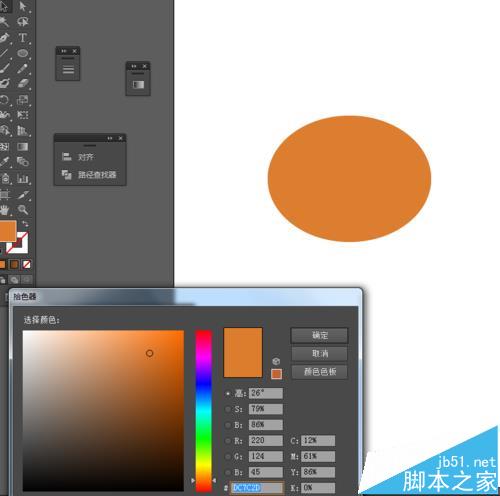Click the hue field showing 26°
Image resolution: width=500 pixels, height=496 pixels.
point(266,393)
